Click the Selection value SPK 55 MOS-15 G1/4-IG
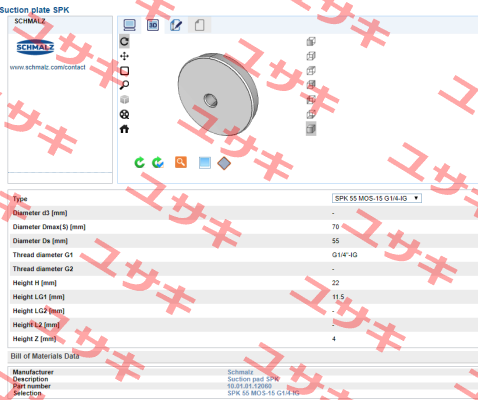 coord(263,393)
